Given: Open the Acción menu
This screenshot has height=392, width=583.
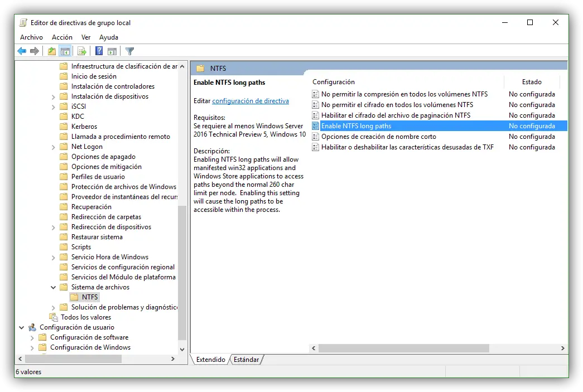Looking at the screenshot, I should (62, 37).
